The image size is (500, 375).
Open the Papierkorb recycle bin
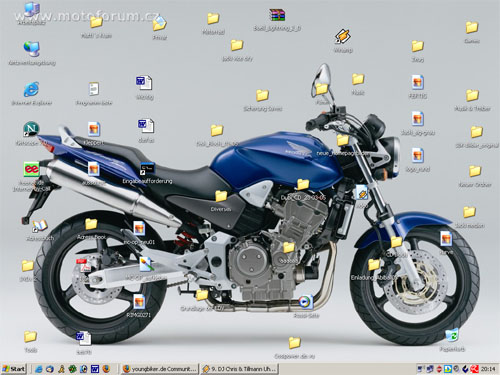pos(452,336)
